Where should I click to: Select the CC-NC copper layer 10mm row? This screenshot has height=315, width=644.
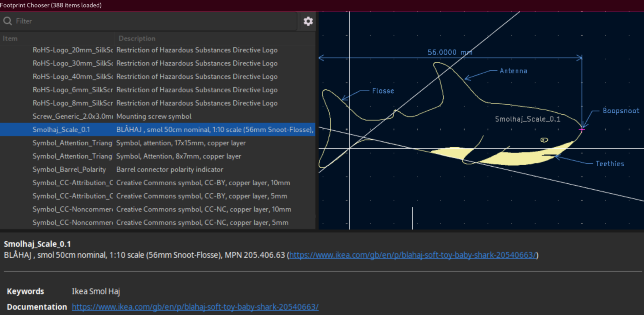coord(158,209)
